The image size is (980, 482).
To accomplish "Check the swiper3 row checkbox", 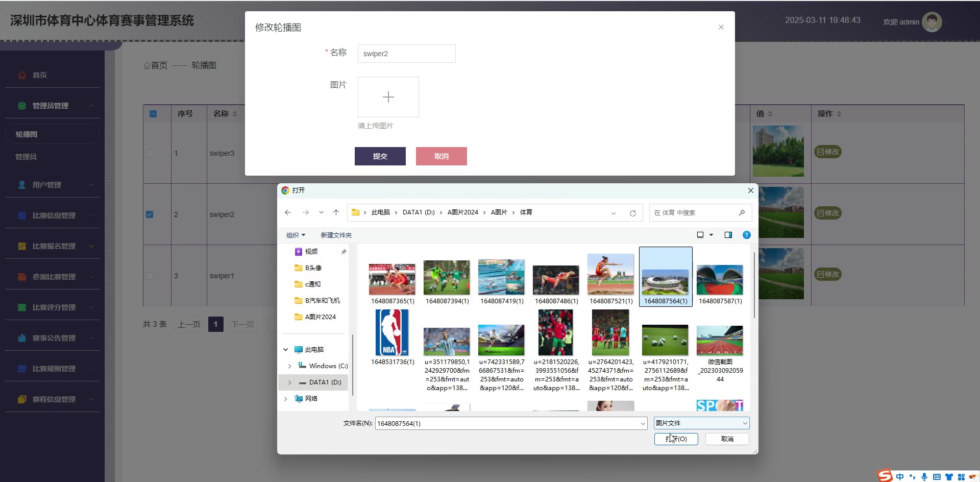I will click(x=150, y=153).
